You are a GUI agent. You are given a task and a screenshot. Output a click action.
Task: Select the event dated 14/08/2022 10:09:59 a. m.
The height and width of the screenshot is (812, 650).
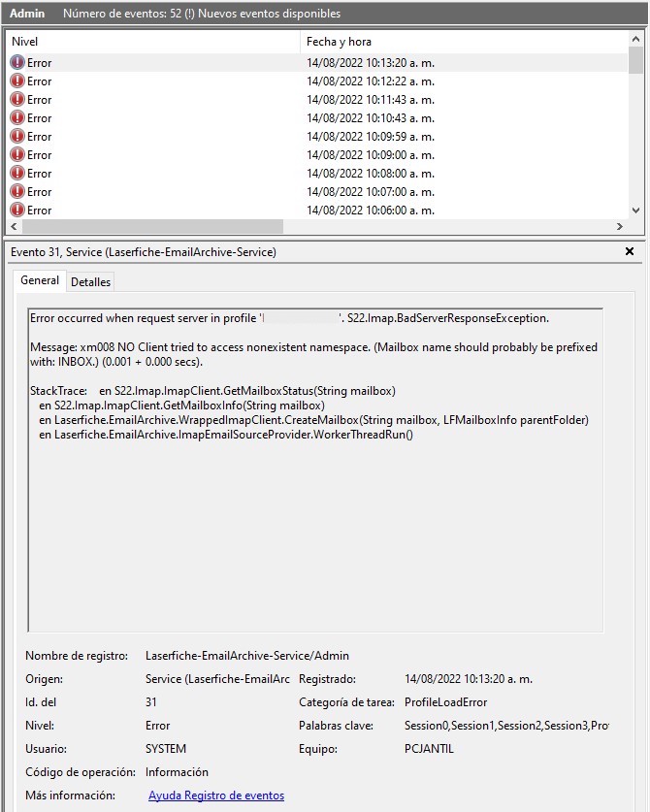coord(317,137)
